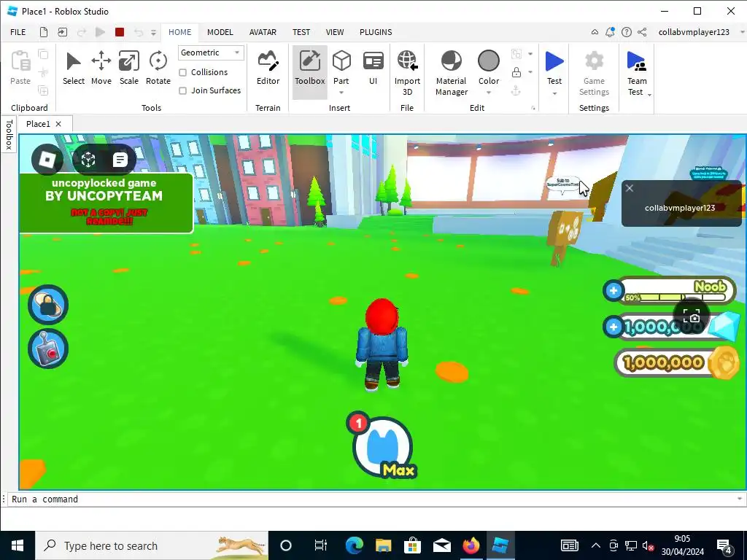
Task: Open Material Manager
Action: [x=451, y=73]
